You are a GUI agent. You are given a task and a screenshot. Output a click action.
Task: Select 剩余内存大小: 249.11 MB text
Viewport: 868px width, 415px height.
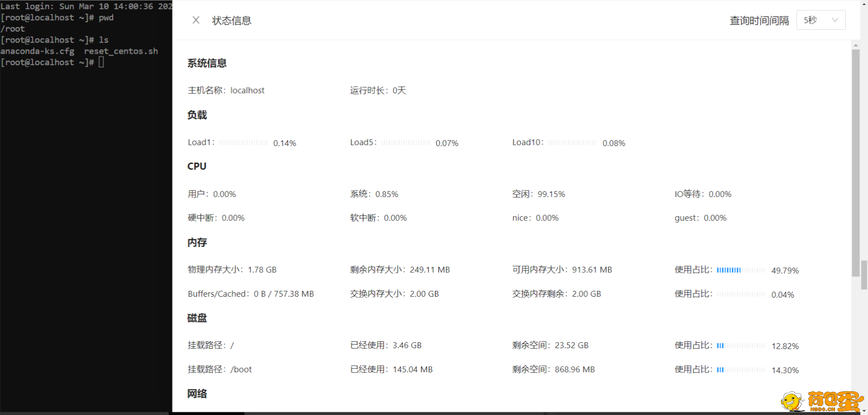(x=400, y=270)
